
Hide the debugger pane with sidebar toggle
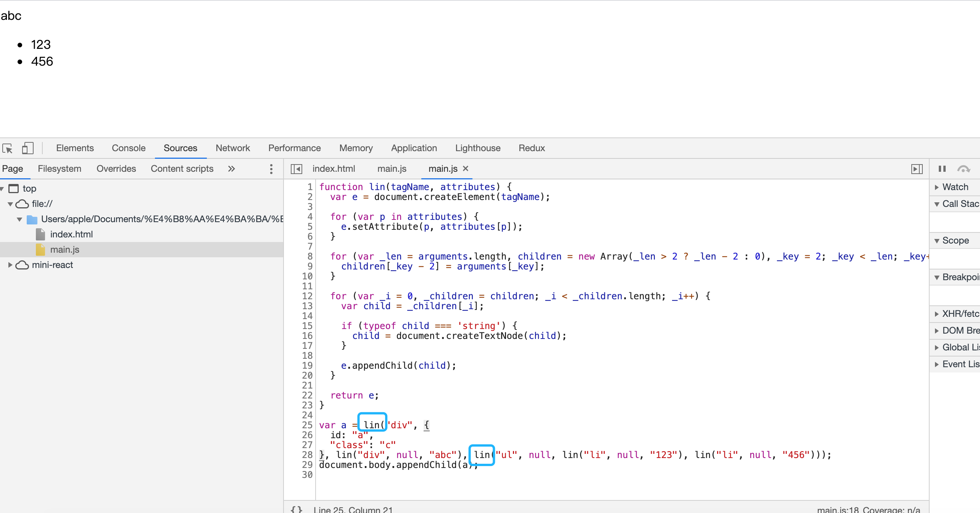click(x=917, y=169)
